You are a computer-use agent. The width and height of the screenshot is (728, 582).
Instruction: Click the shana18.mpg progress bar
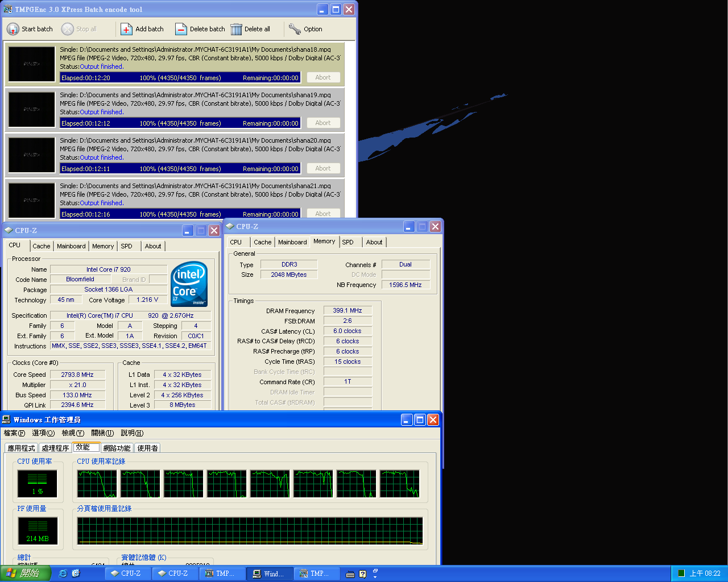180,78
